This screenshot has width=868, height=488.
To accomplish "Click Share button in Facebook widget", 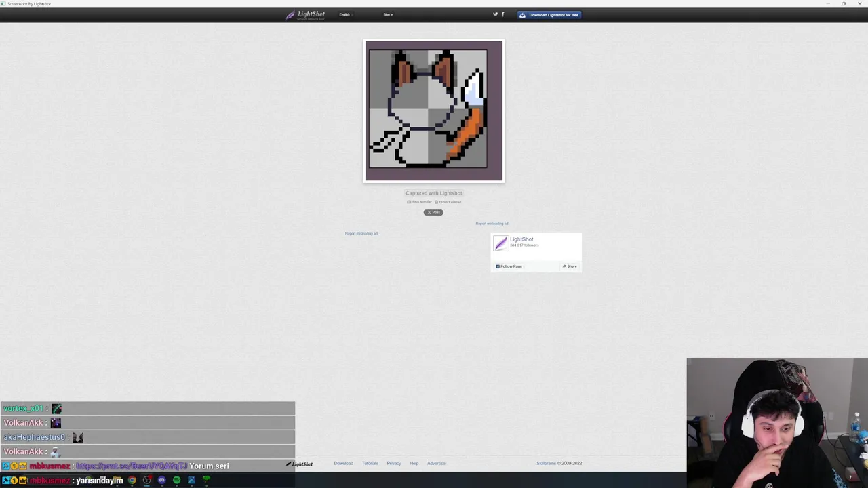I will pos(570,266).
